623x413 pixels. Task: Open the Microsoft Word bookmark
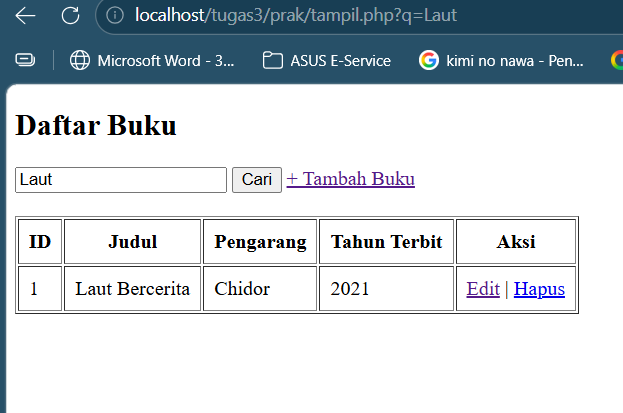[x=153, y=60]
